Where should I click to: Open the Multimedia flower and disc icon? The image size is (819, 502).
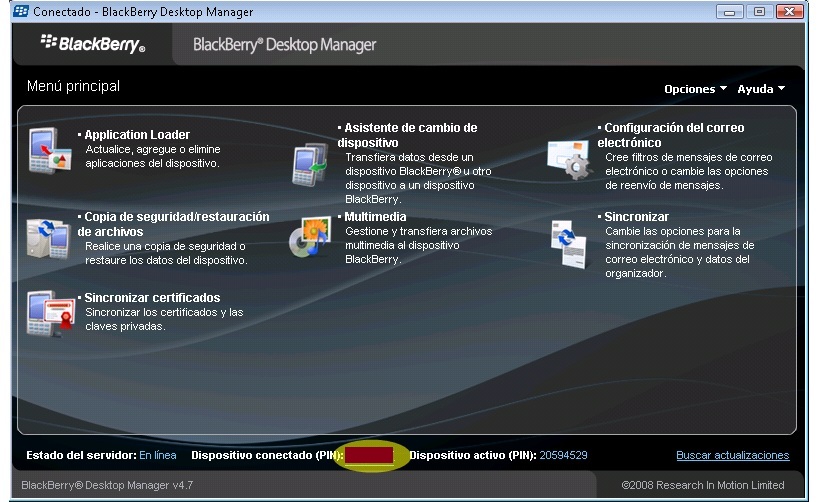[310, 237]
